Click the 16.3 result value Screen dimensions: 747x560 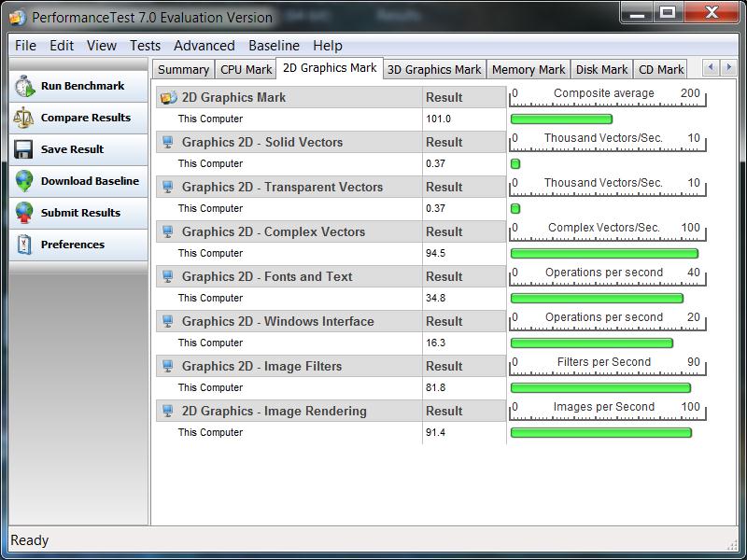435,343
